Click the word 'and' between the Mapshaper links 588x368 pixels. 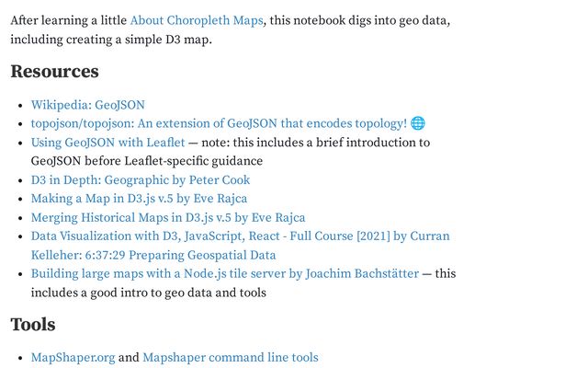(x=129, y=358)
